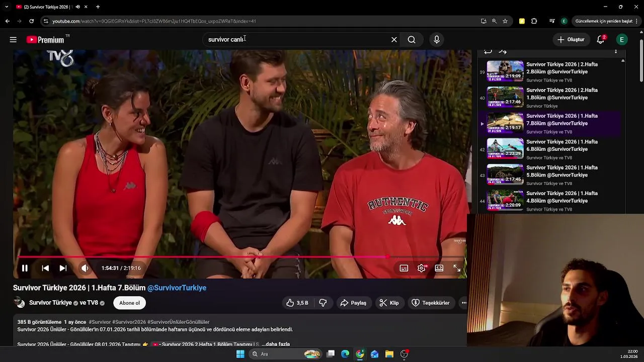Dislike the video with thumbs down
Image resolution: width=644 pixels, height=362 pixels.
[x=323, y=303]
